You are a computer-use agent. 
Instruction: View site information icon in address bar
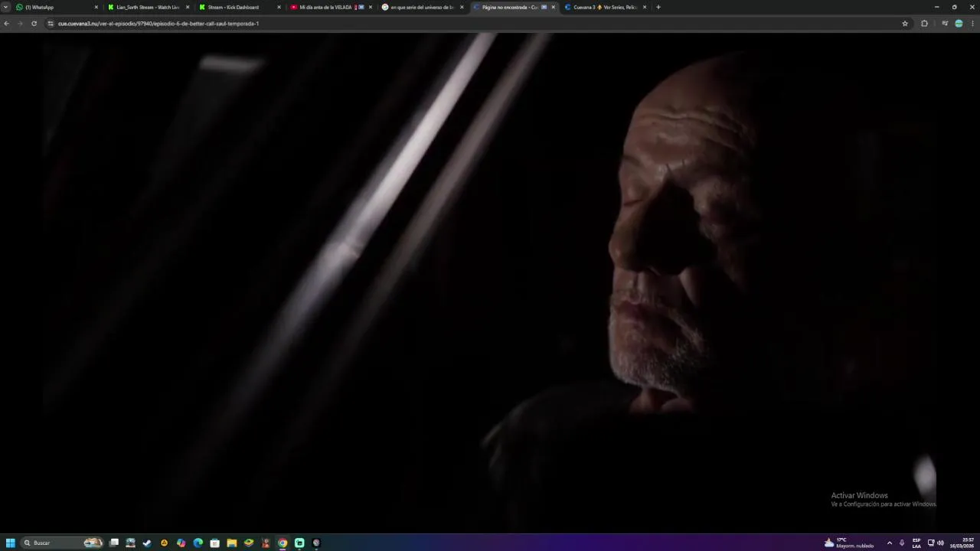(51, 24)
